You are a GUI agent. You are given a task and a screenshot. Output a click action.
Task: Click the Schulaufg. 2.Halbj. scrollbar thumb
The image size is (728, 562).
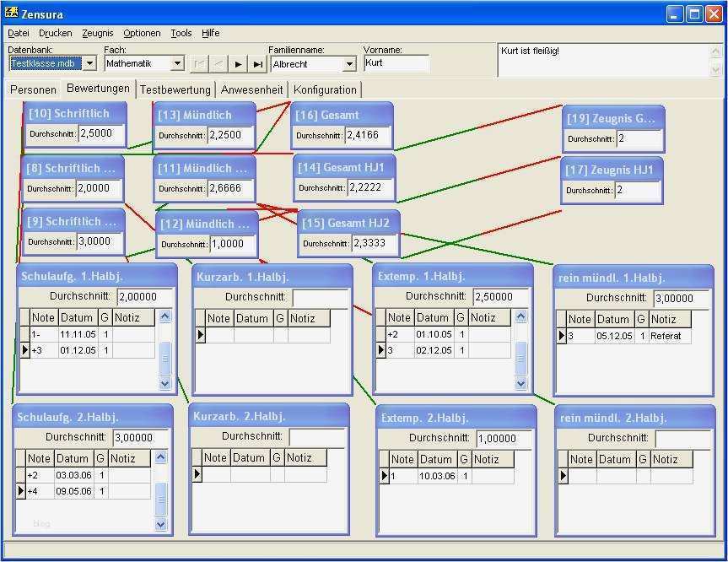tap(160, 500)
